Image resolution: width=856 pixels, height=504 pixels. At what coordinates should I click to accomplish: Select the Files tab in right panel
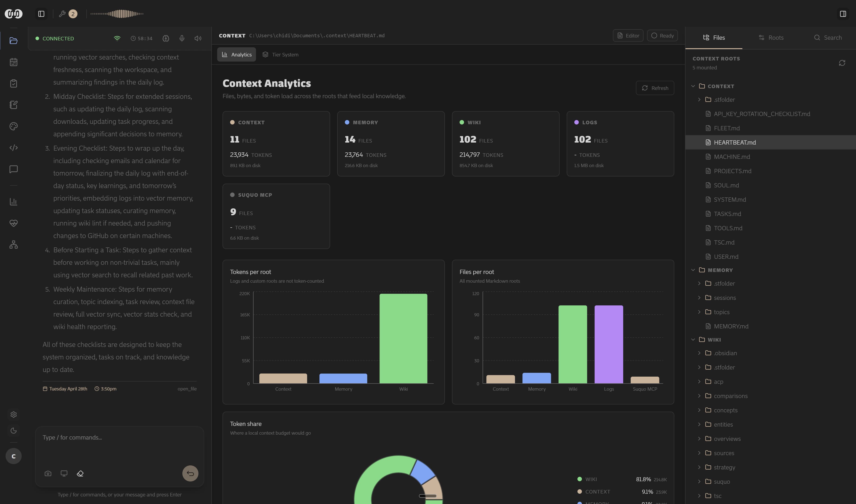pos(714,38)
